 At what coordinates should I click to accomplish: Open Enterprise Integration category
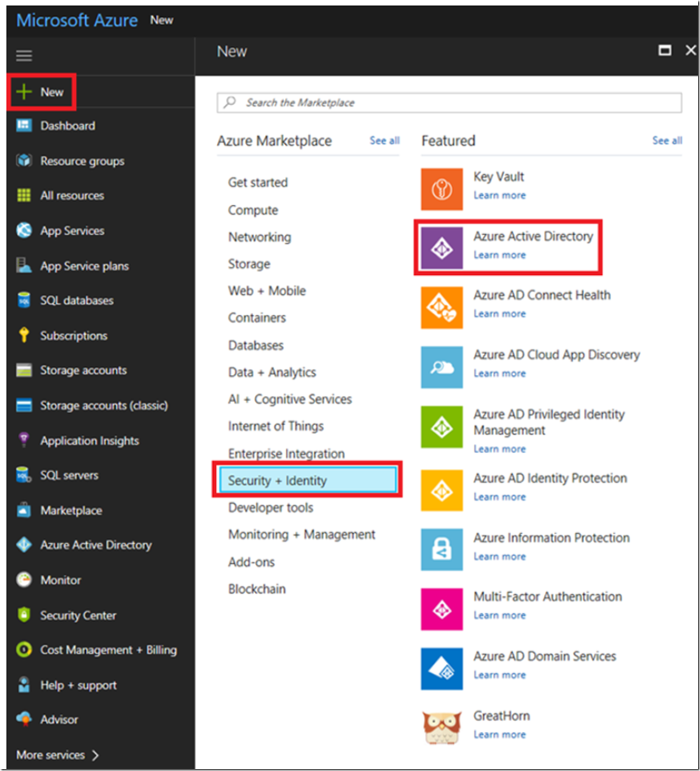coord(286,454)
